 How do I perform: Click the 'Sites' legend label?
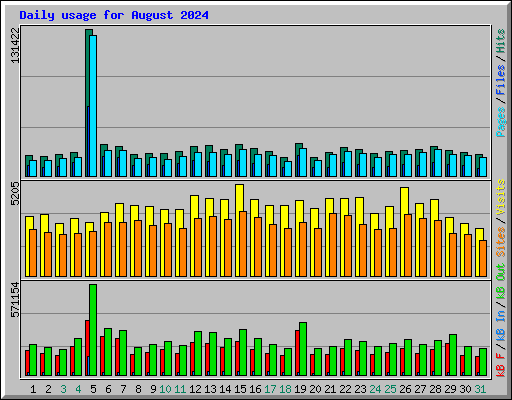[x=501, y=242]
